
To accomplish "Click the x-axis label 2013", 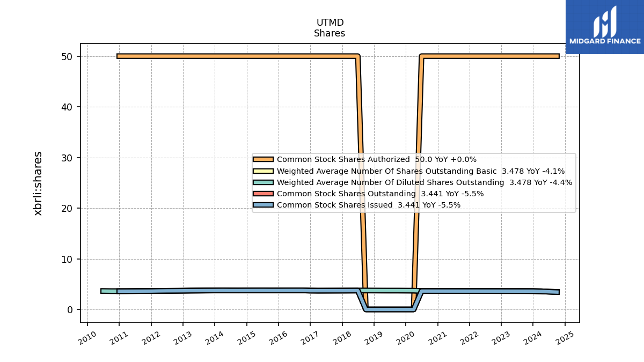I will (183, 337).
